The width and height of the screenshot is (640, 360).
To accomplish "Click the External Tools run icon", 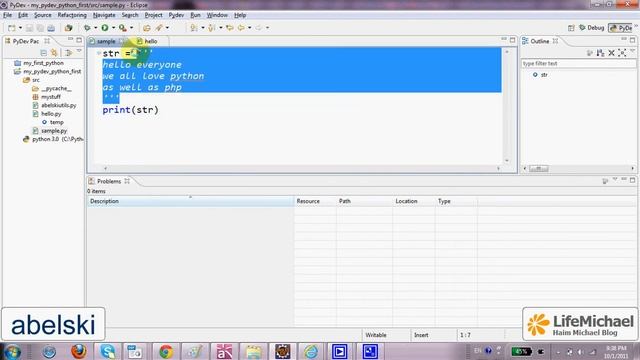I will [x=122, y=28].
